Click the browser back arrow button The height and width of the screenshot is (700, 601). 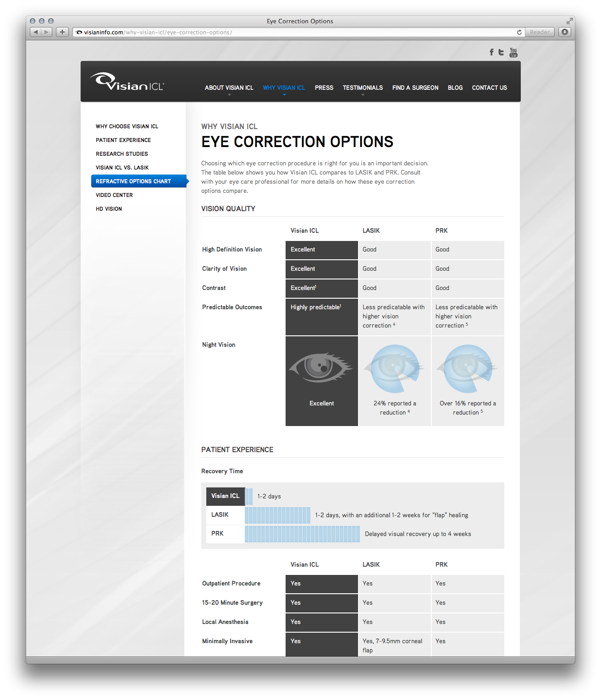36,32
